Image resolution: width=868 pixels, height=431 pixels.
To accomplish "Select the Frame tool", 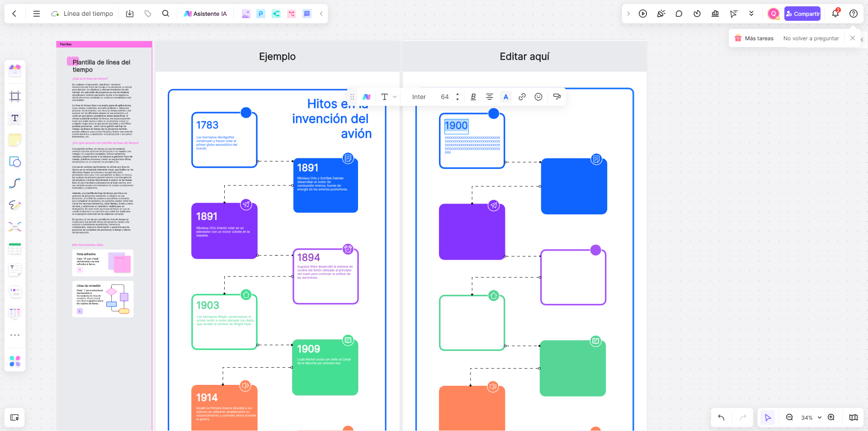I will 15,96.
